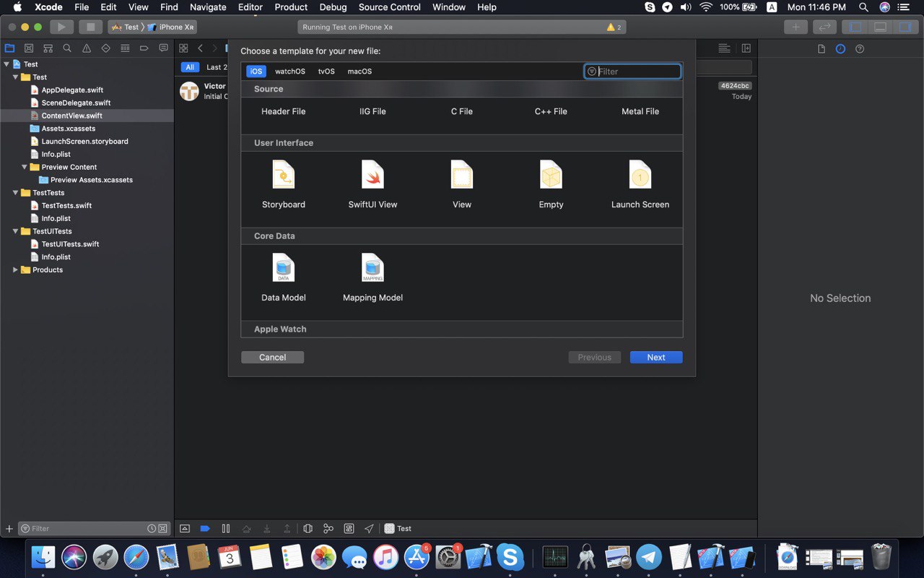
Task: Show the History inspector icon
Action: (840, 49)
